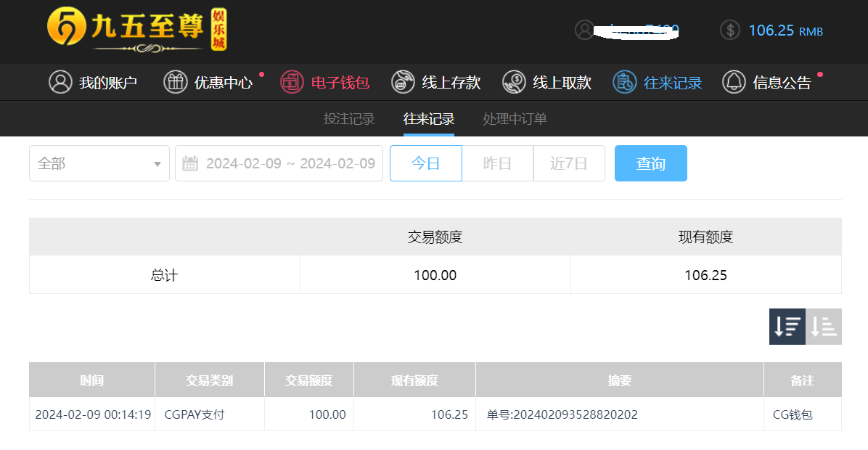868x450 pixels.
Task: Click the 总计 row label
Action: (x=165, y=275)
